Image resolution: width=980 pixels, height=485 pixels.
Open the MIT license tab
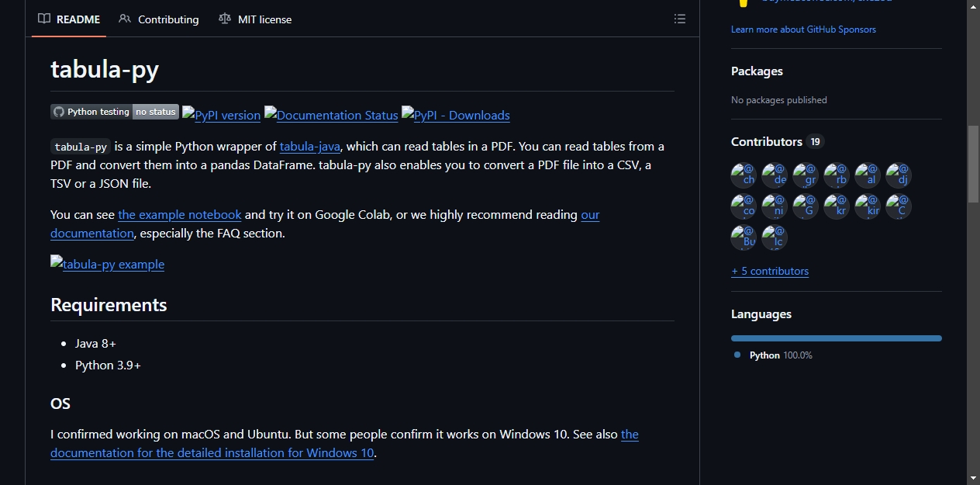(x=255, y=19)
